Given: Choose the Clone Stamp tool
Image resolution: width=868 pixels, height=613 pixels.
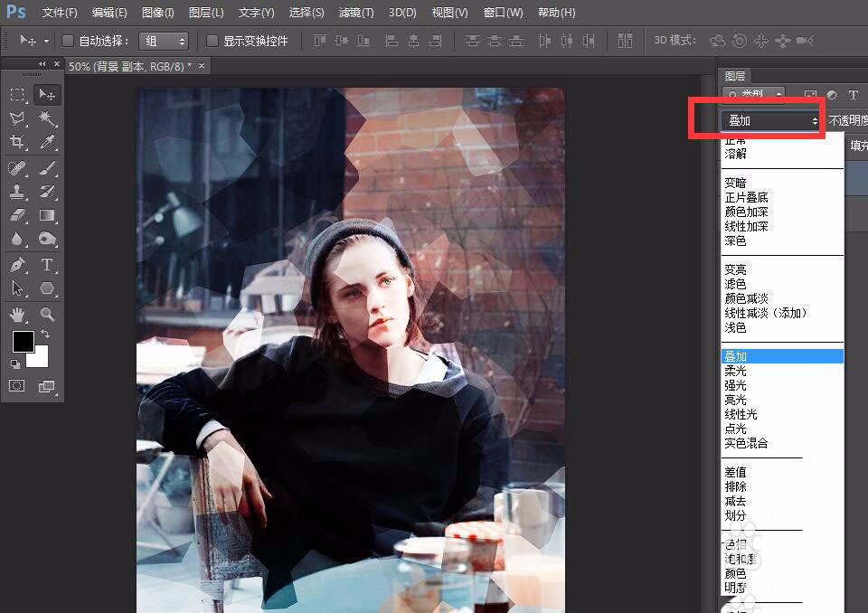Looking at the screenshot, I should (x=17, y=192).
